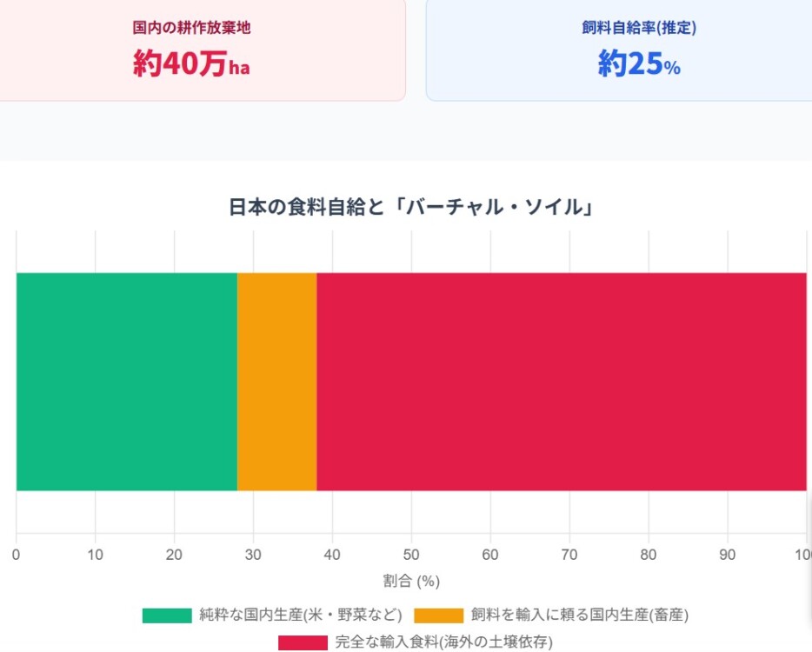The width and height of the screenshot is (812, 652).
Task: Click the red legend color swatch
Action: (x=303, y=642)
